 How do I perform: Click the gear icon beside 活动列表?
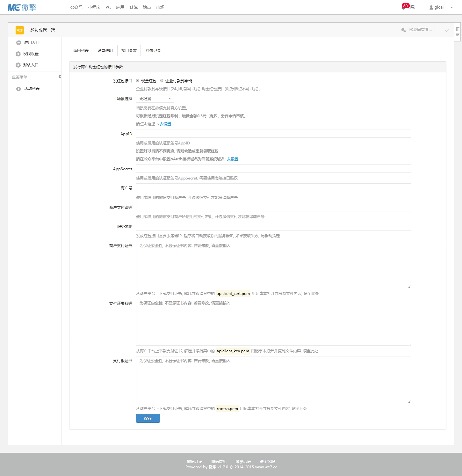(x=18, y=89)
